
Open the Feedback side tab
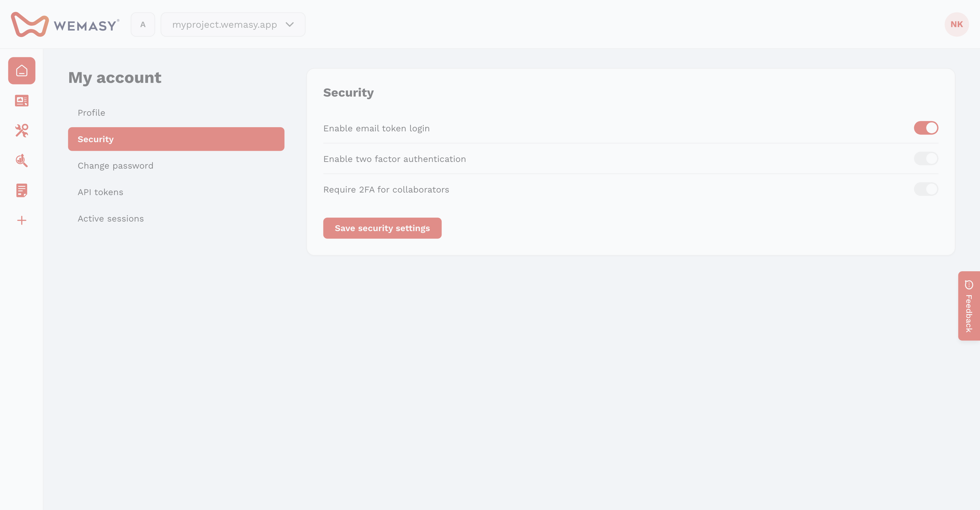click(x=969, y=306)
